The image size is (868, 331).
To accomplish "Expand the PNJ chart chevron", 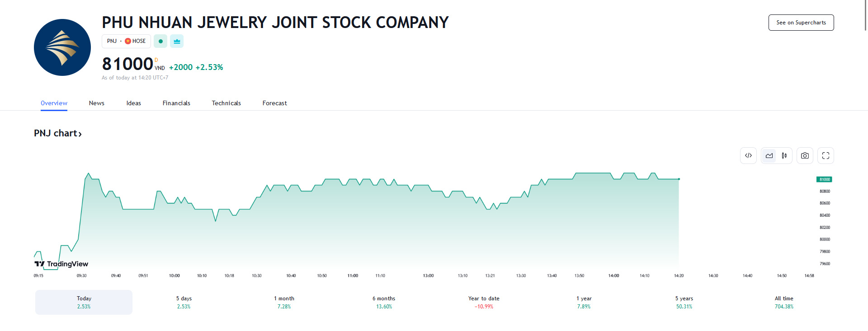I will pyautogui.click(x=80, y=134).
